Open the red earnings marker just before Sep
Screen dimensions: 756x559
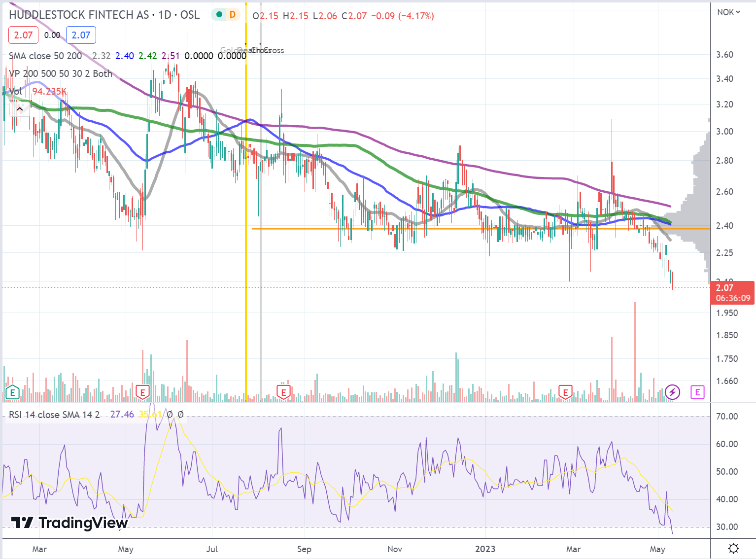click(283, 392)
